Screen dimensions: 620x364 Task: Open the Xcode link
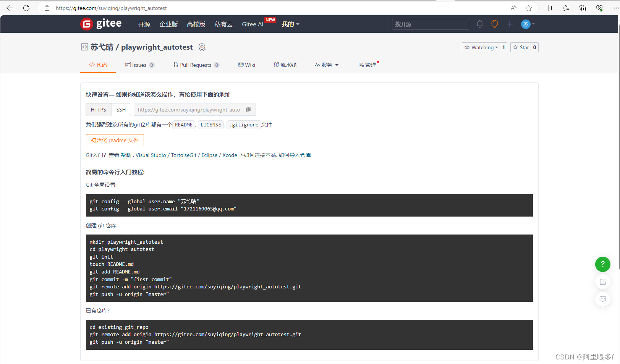[x=230, y=155]
